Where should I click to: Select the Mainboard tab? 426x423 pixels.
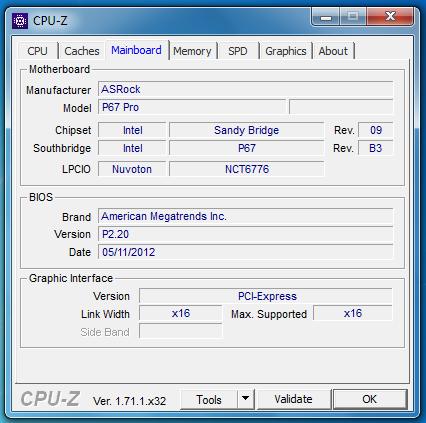coord(137,50)
